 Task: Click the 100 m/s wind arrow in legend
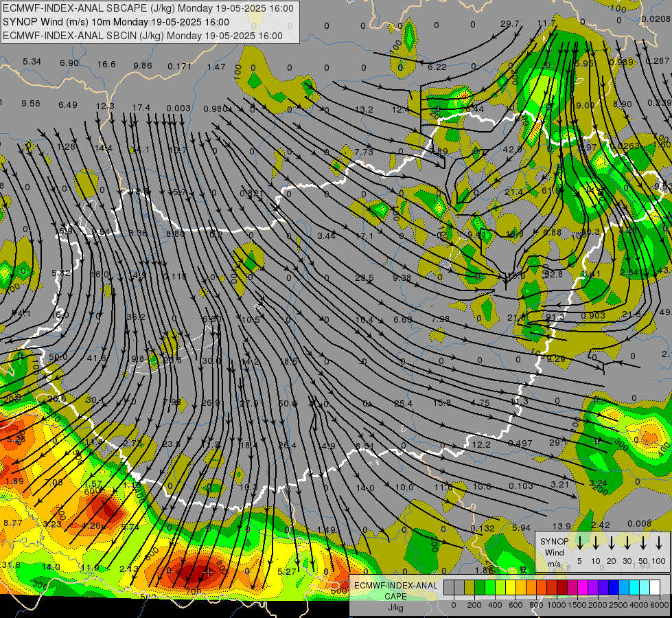coord(659,542)
